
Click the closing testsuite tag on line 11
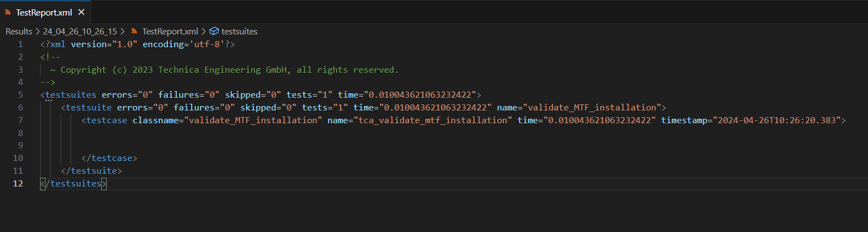[x=91, y=171]
